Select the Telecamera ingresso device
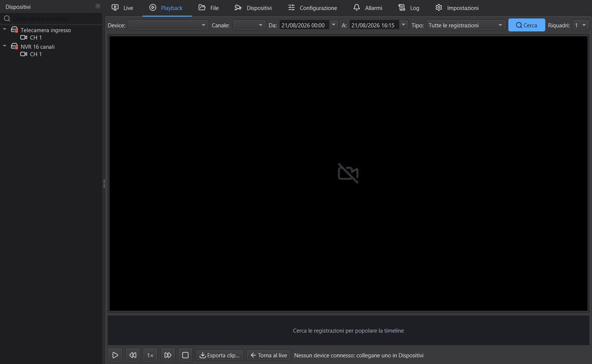 [x=46, y=30]
